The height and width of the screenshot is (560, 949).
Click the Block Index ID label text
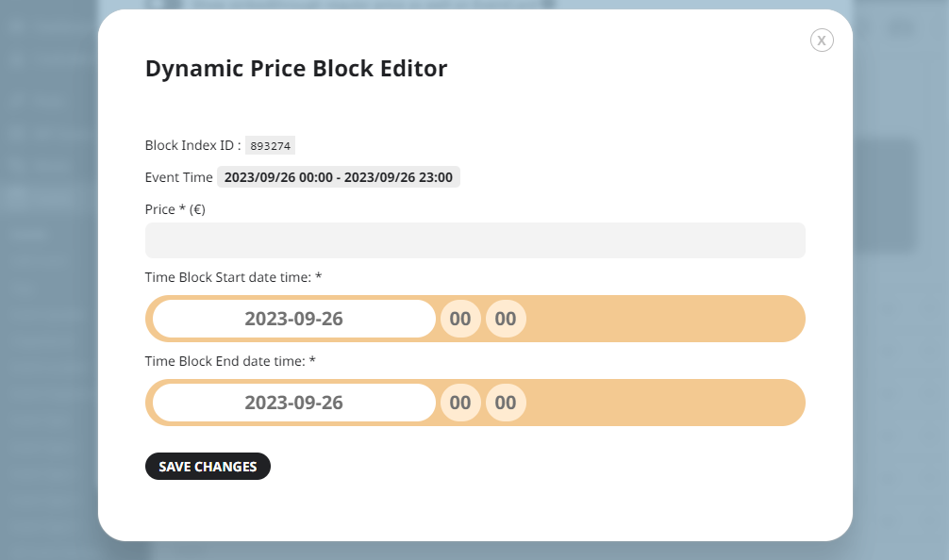(x=192, y=145)
